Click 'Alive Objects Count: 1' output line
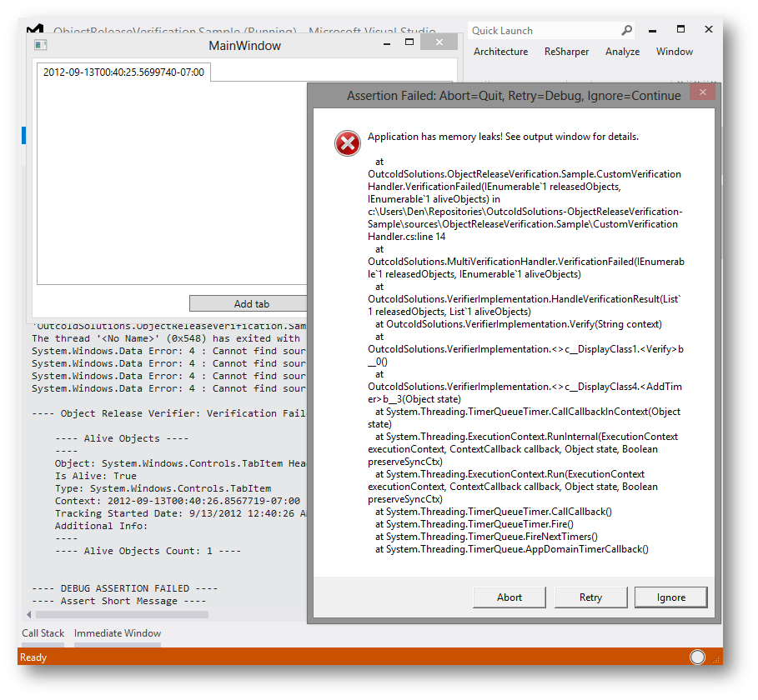Viewport: 758px width, 700px height. click(x=148, y=551)
